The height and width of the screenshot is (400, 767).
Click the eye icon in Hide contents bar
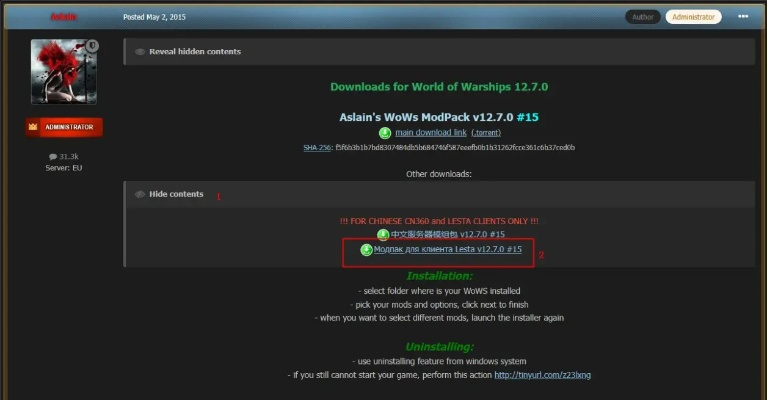point(139,194)
